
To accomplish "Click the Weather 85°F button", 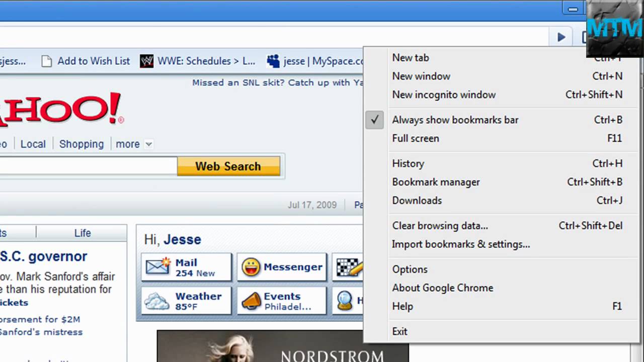I will (186, 301).
